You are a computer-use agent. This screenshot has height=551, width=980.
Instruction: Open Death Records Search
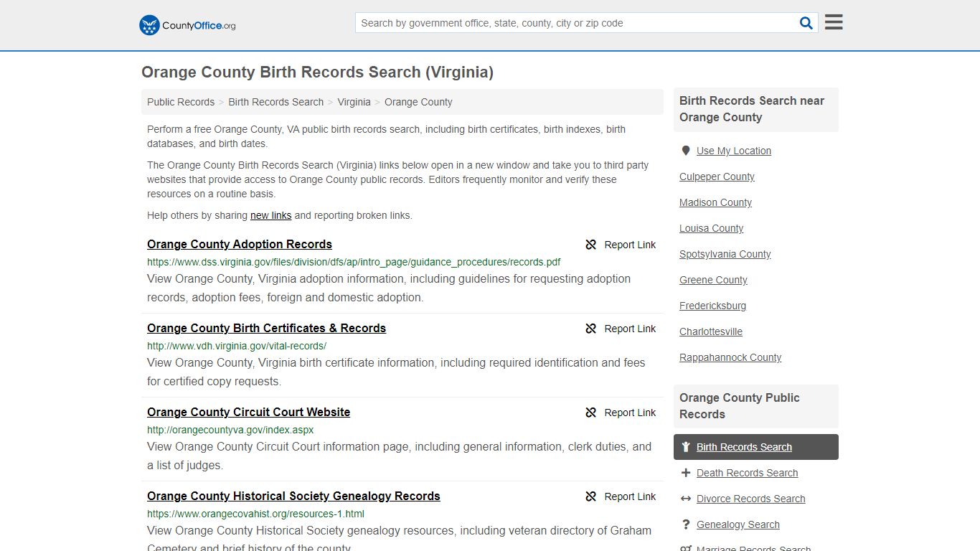[x=747, y=473]
